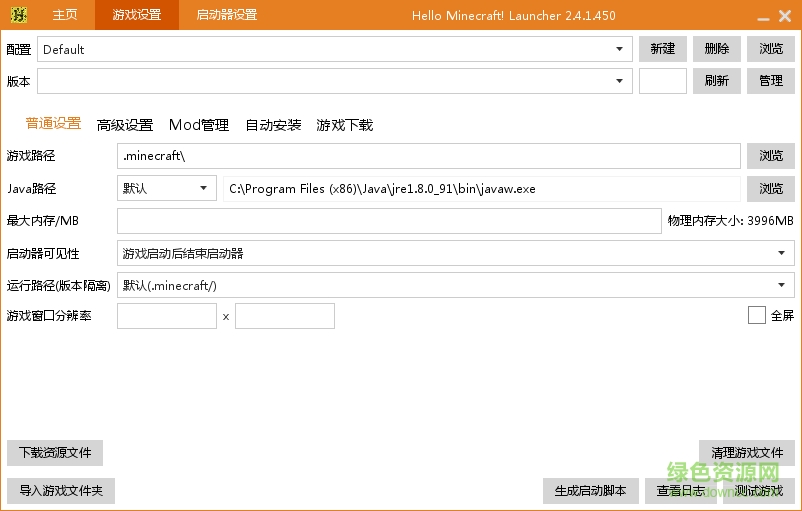Image resolution: width=802 pixels, height=511 pixels.
Task: Expand the 运行路径 version isolation dropdown
Action: [781, 285]
